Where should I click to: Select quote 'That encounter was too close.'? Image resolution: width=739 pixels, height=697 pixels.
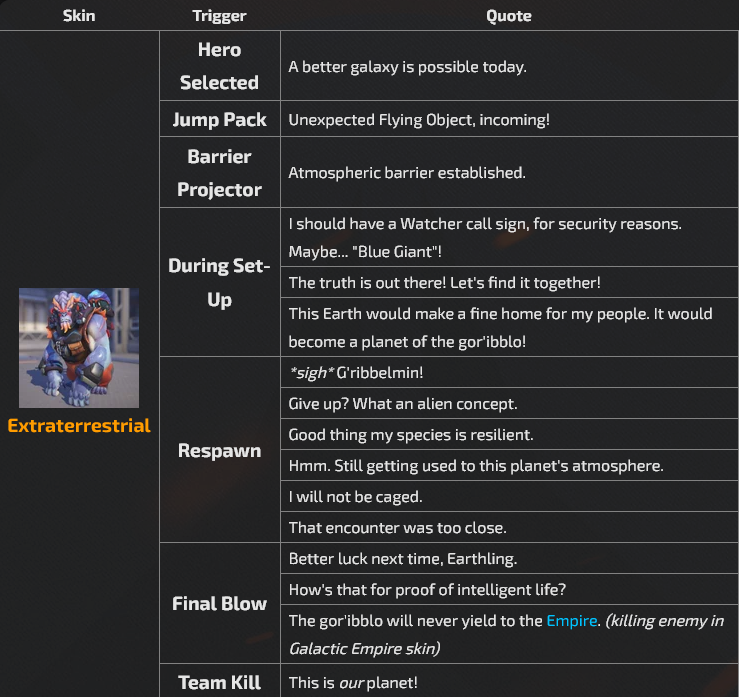click(x=397, y=528)
